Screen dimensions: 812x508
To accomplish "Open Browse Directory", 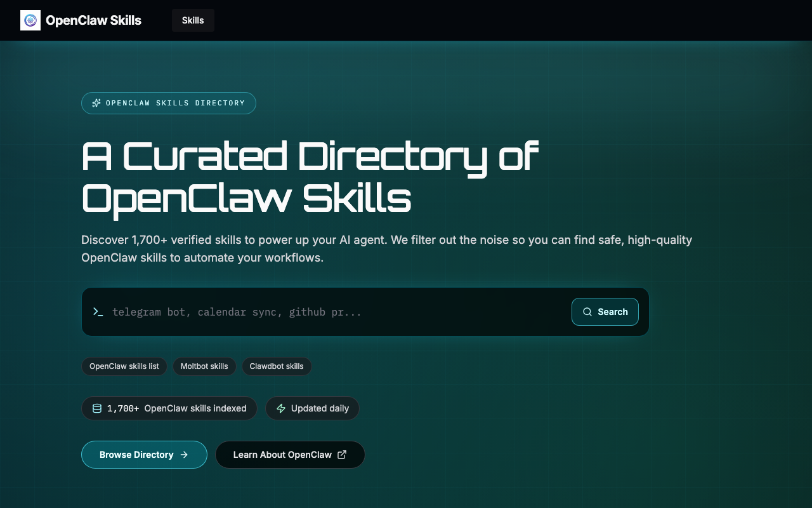I will click(144, 455).
